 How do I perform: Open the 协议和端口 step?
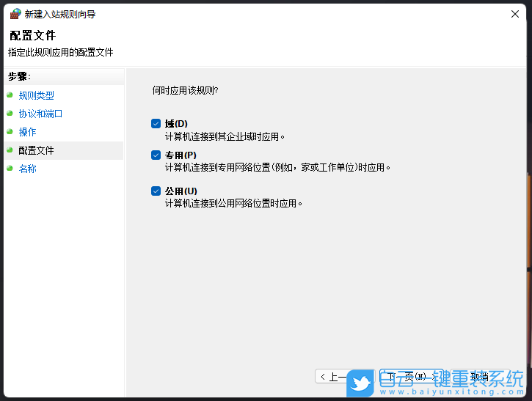[x=40, y=114]
